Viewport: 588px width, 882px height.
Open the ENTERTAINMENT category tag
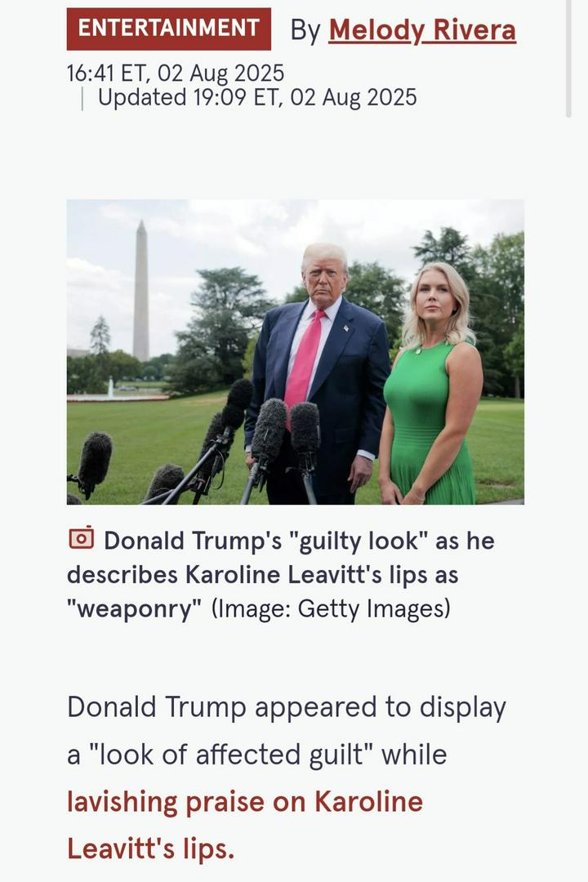click(169, 29)
